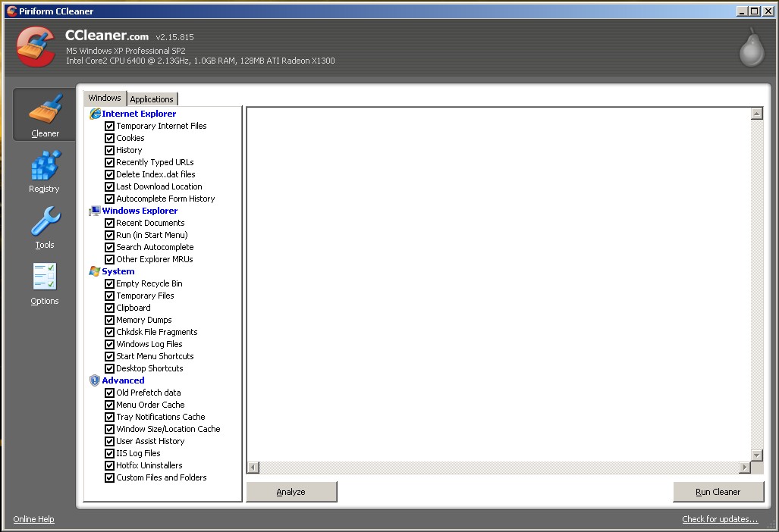This screenshot has height=532, width=779.
Task: Switch to the Applications tab
Action: coord(152,99)
